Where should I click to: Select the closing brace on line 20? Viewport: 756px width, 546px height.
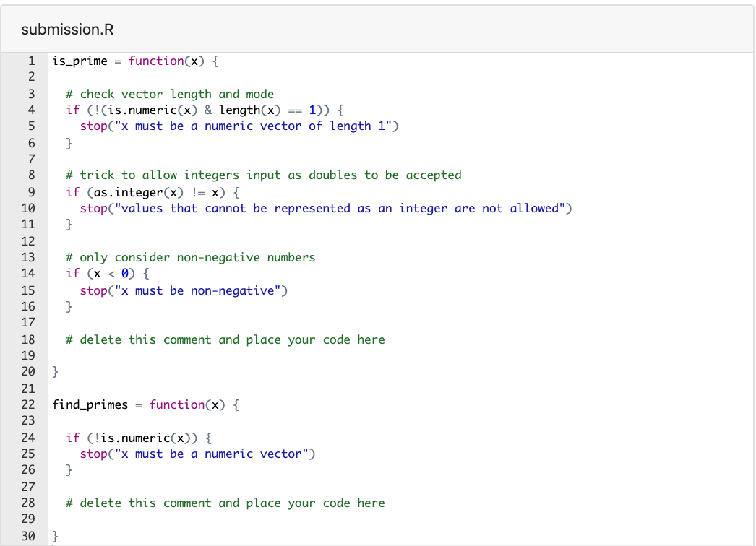point(54,371)
